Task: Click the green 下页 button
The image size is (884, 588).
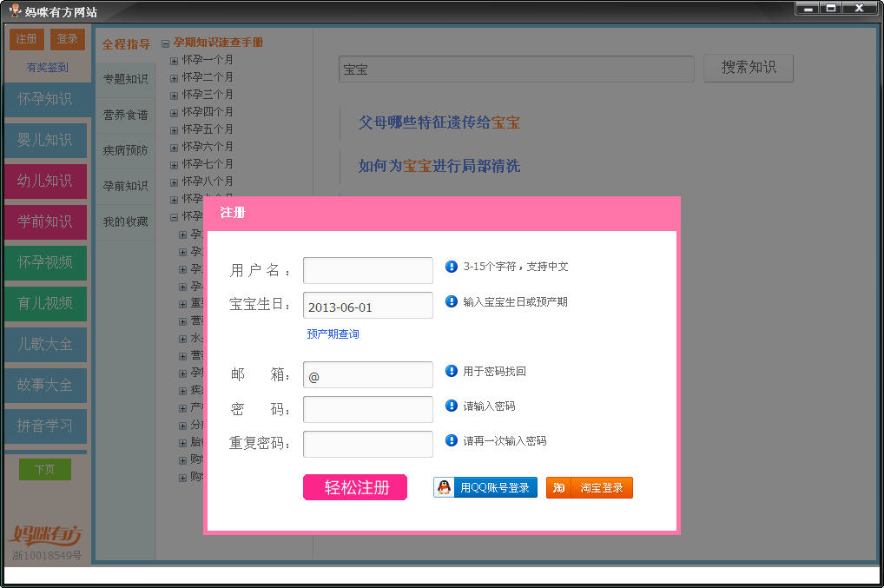Action: click(x=45, y=469)
